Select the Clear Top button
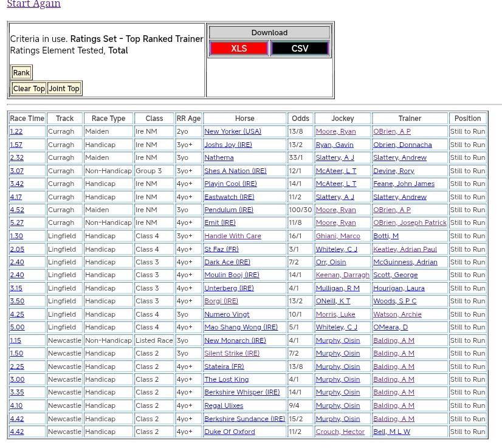The width and height of the screenshot is (502, 448). (x=29, y=89)
